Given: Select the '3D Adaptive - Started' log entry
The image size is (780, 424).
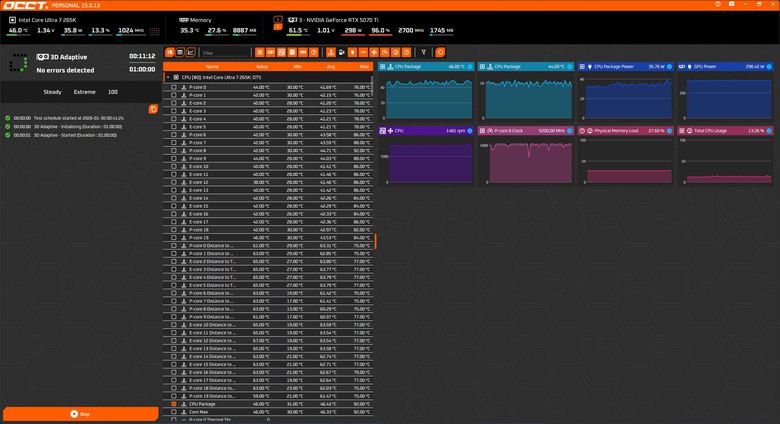Looking at the screenshot, I should tap(75, 135).
